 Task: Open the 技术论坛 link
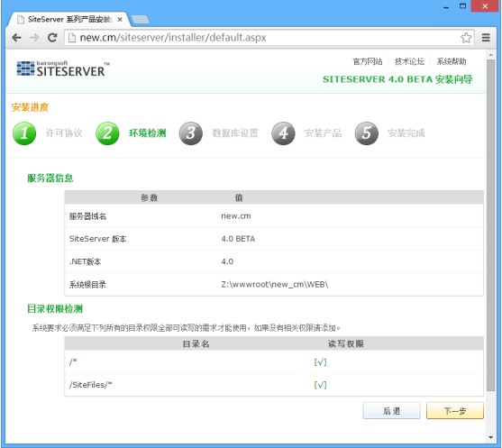409,61
